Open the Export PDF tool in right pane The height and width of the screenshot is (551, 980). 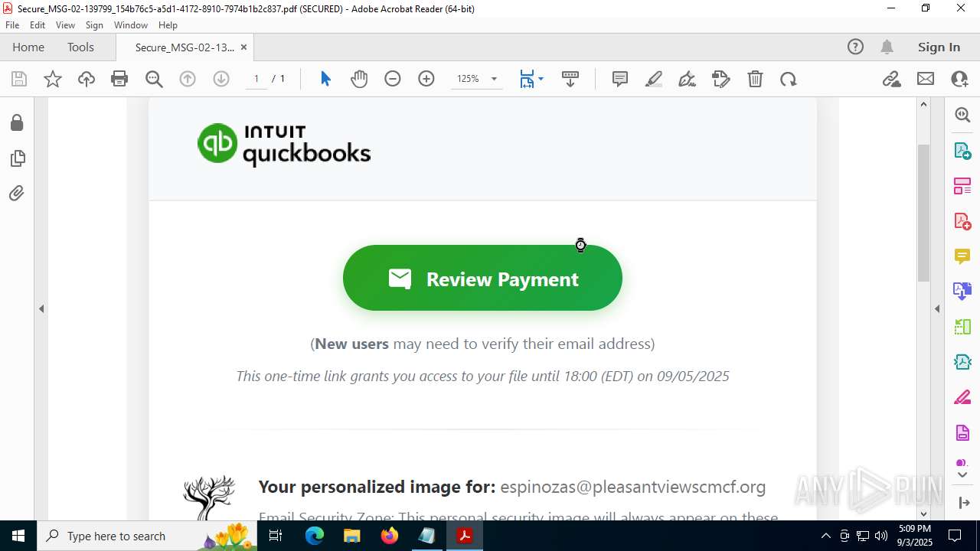962,151
